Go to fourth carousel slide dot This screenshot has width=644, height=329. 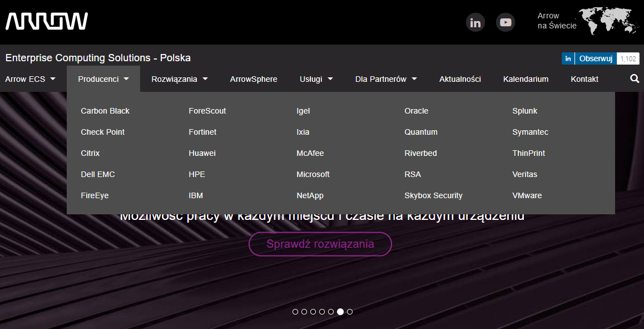[322, 312]
